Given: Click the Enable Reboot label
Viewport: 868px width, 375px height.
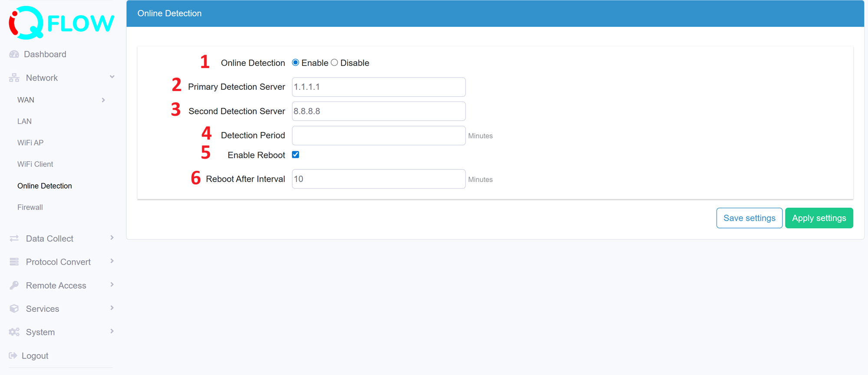Looking at the screenshot, I should click(x=256, y=155).
